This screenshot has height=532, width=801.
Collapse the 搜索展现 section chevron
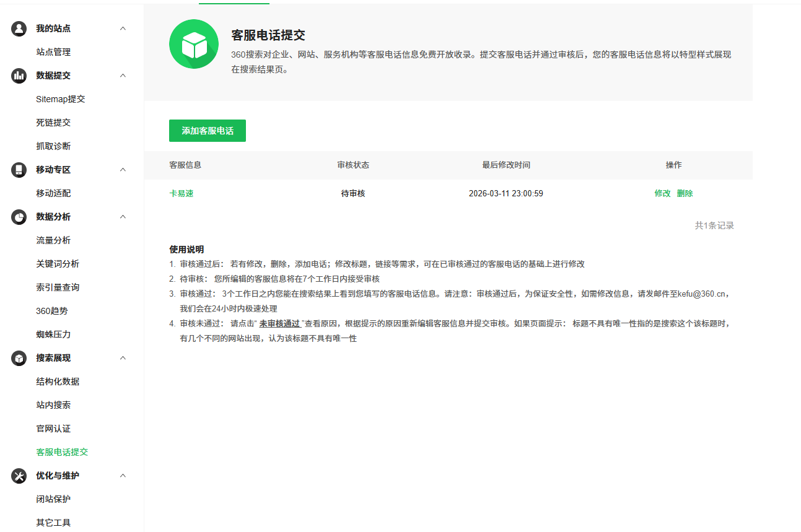(123, 358)
